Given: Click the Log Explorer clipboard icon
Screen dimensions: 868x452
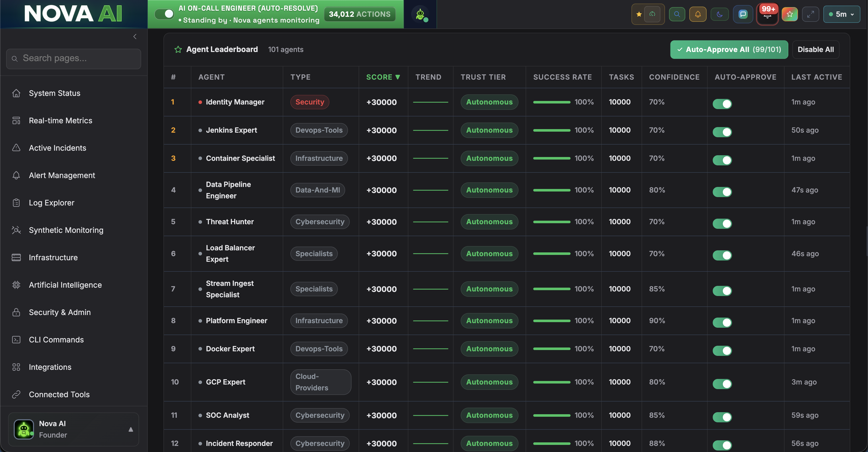Looking at the screenshot, I should click(x=16, y=202).
